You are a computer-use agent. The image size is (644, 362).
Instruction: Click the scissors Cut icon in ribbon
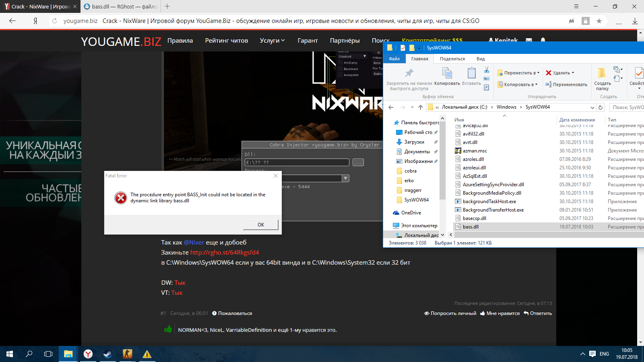coord(487,70)
